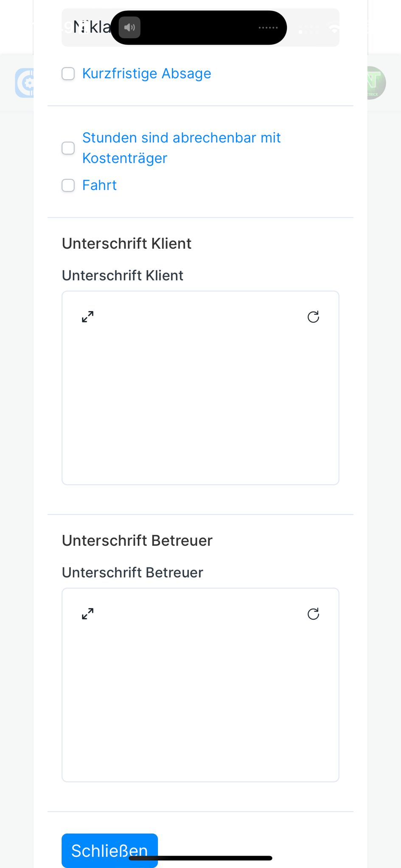
Task: Click the Kurzfristige Absage label text
Action: pos(146,74)
